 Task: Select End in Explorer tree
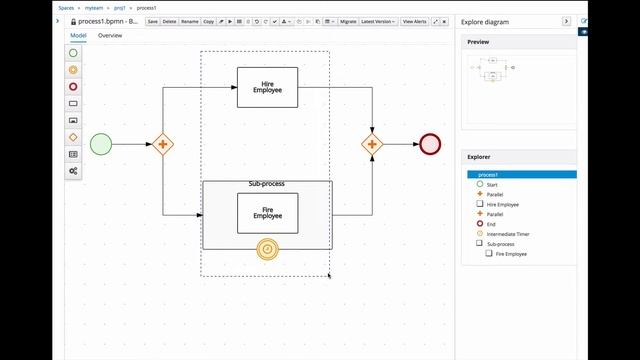click(x=491, y=224)
